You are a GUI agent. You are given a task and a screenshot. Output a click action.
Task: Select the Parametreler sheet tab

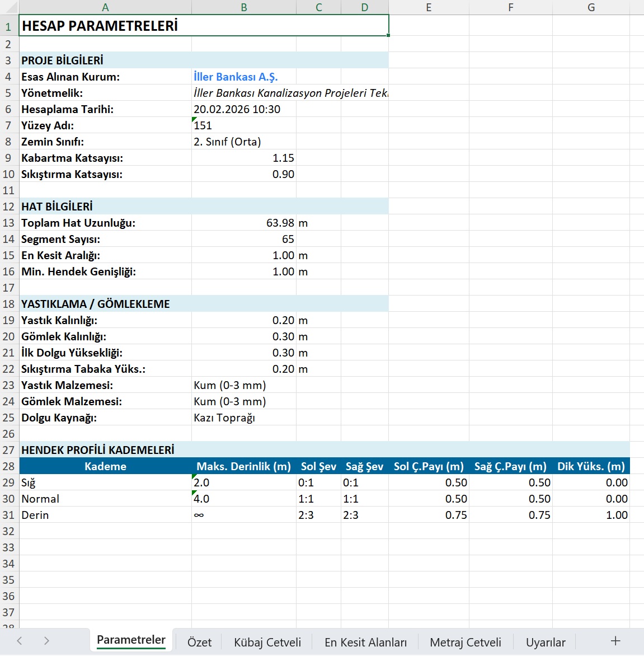click(131, 640)
